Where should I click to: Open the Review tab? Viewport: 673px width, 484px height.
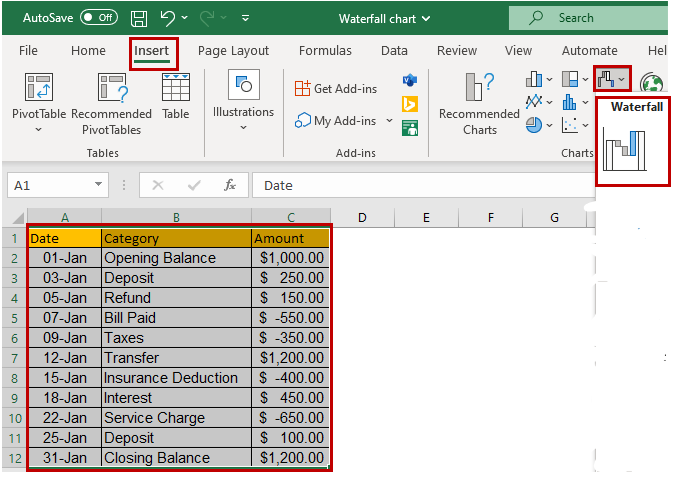[457, 51]
